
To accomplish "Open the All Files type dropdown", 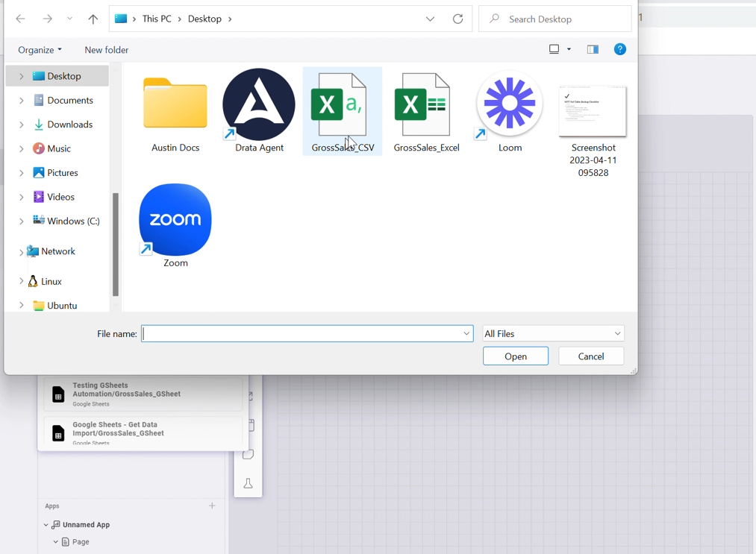I will (x=553, y=333).
